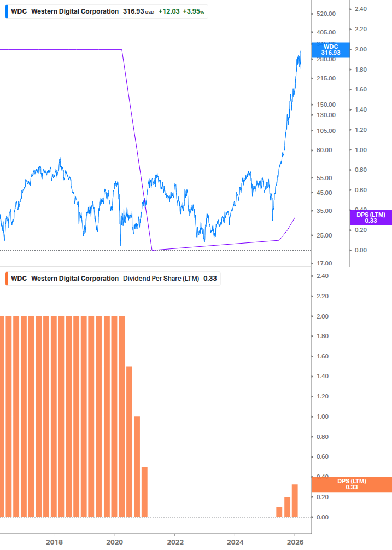Click the latest dividend bar at 0.33

tap(295, 501)
